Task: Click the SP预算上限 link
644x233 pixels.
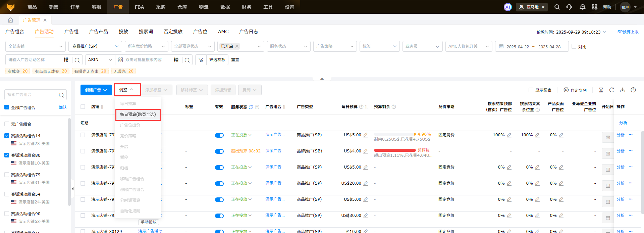Action: 628,32
